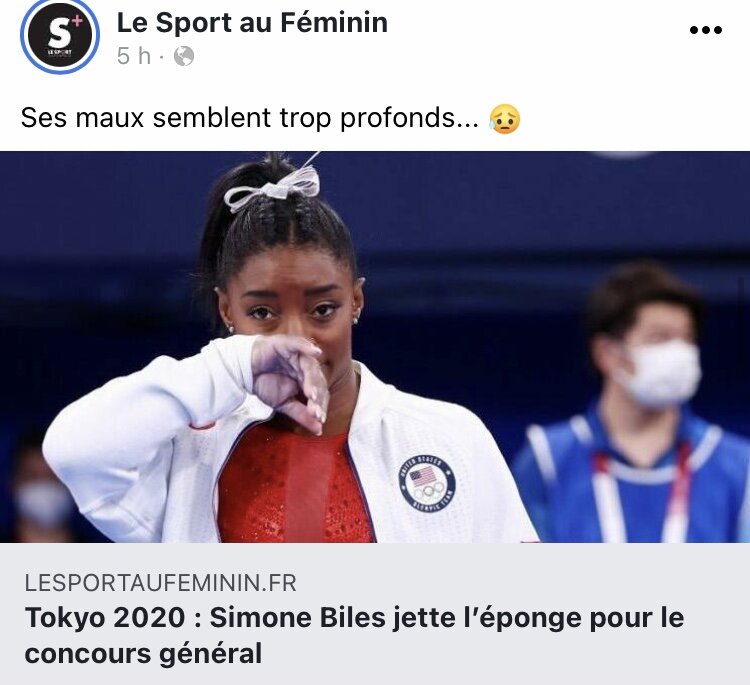Click the concours général headline line
Screen dimensions: 750x685
(143, 653)
